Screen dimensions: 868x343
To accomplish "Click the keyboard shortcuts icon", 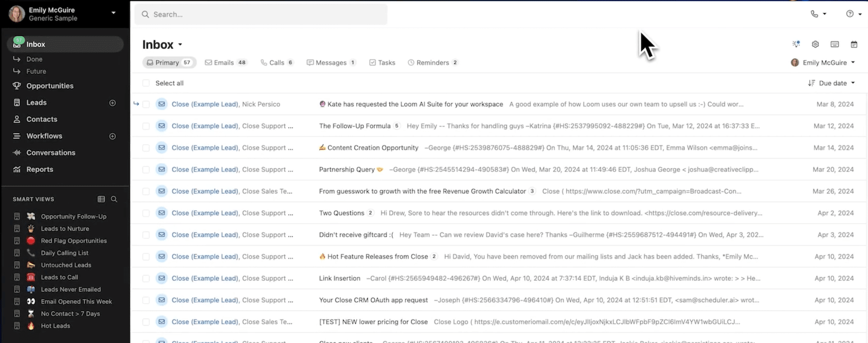I will tap(835, 44).
